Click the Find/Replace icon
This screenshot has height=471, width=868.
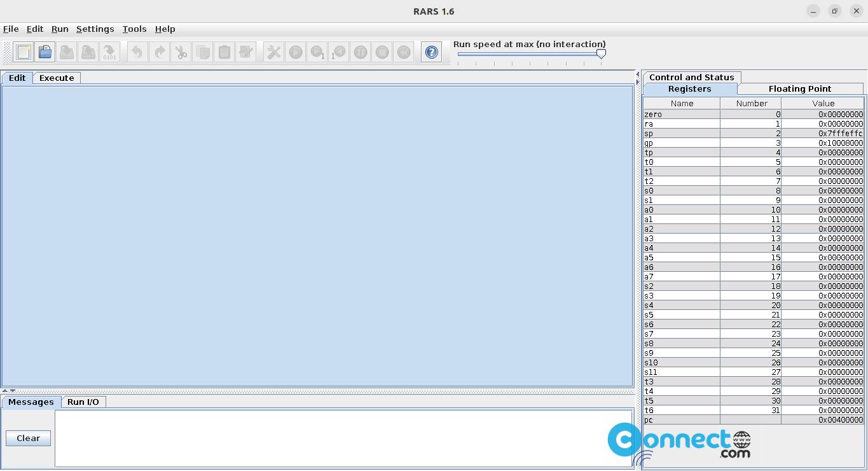(x=246, y=52)
